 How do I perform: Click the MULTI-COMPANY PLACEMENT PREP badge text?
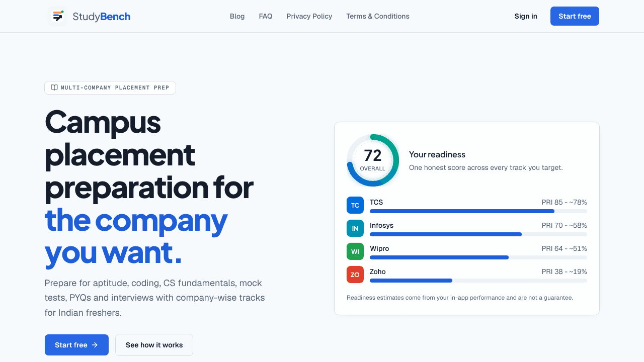(115, 87)
